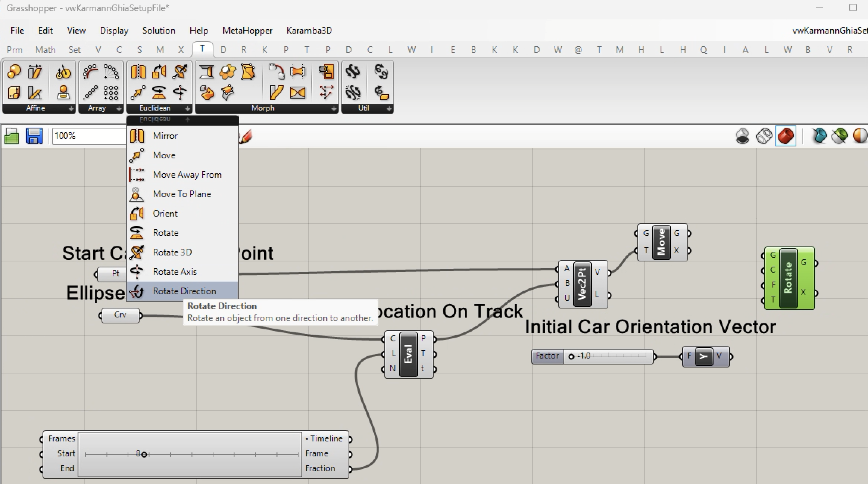Click the Open file folder icon

[12, 136]
